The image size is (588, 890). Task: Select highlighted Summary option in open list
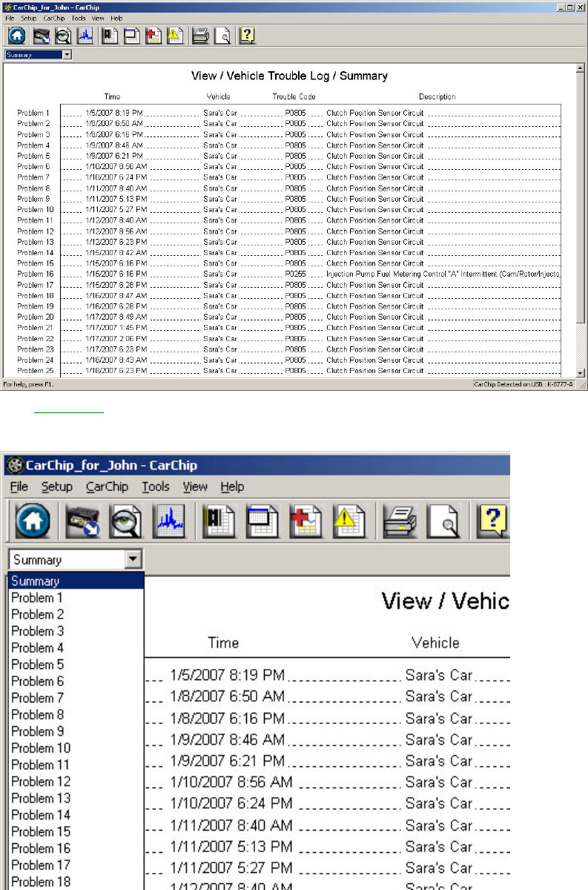tap(76, 581)
